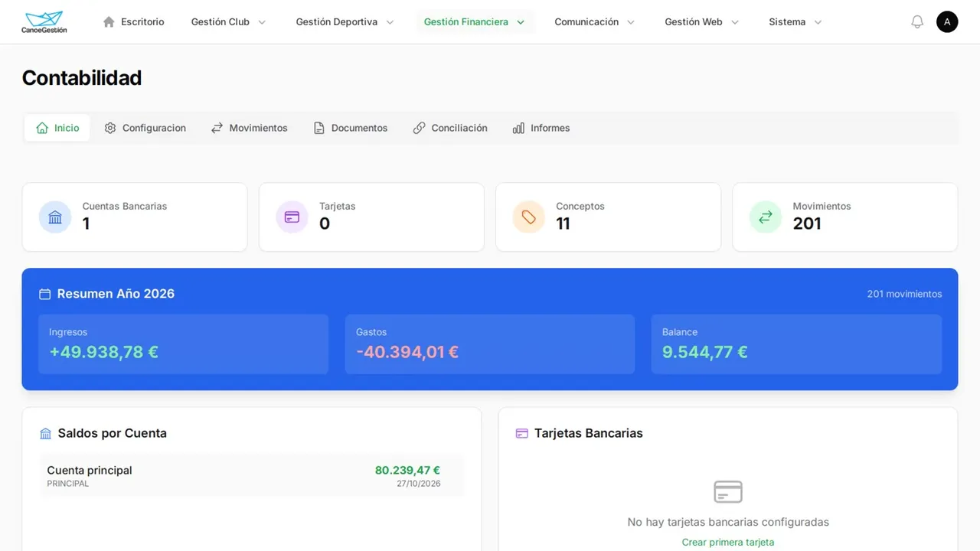Click the home icon beside Escritorio
The height and width of the screenshot is (551, 980).
coord(109,21)
